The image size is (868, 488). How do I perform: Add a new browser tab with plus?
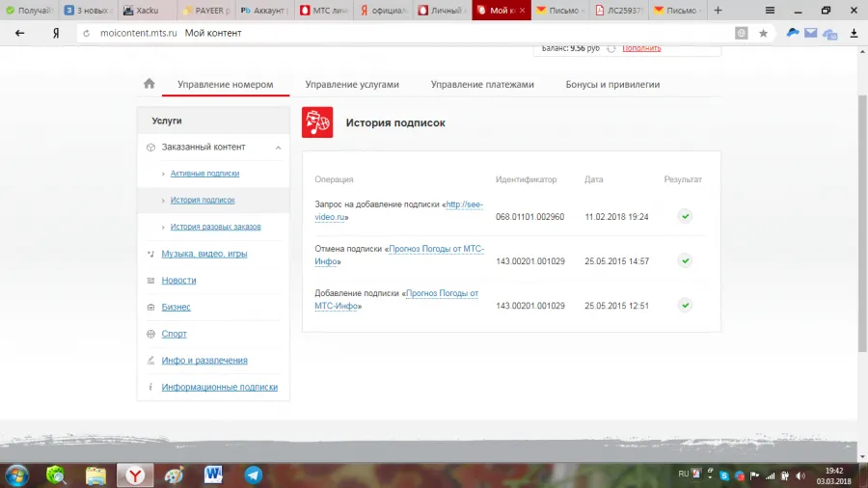(x=718, y=10)
